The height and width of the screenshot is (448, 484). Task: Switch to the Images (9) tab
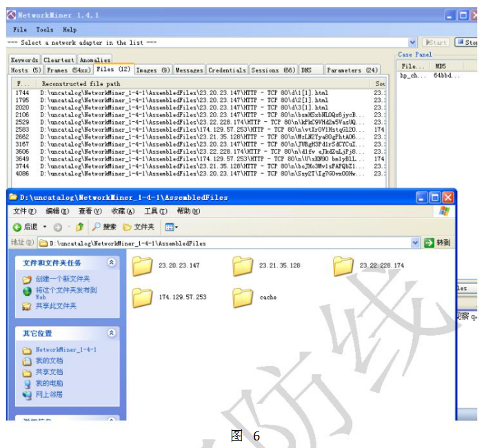[153, 70]
